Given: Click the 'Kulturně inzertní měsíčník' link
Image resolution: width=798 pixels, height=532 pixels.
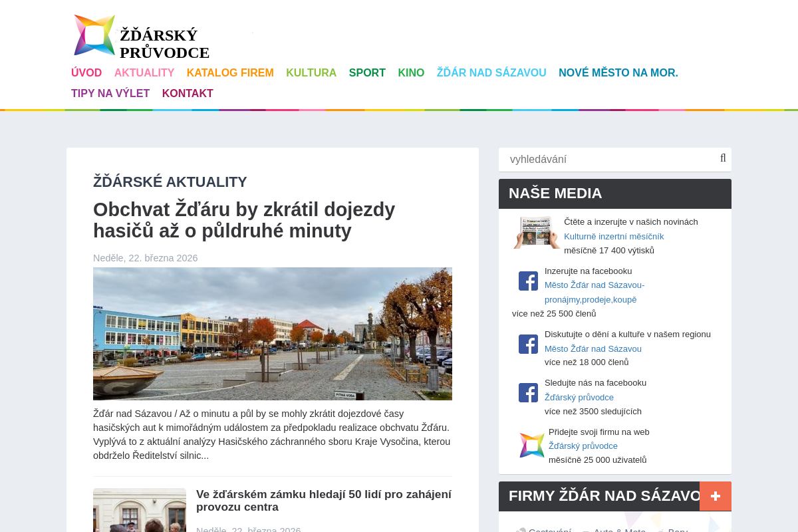Looking at the screenshot, I should pyautogui.click(x=614, y=236).
